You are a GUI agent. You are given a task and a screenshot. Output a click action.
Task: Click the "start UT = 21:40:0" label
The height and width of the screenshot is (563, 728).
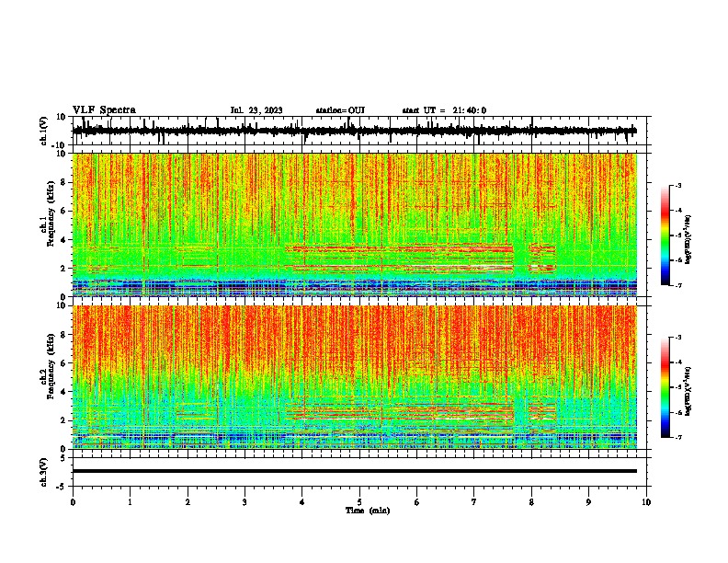click(x=444, y=110)
